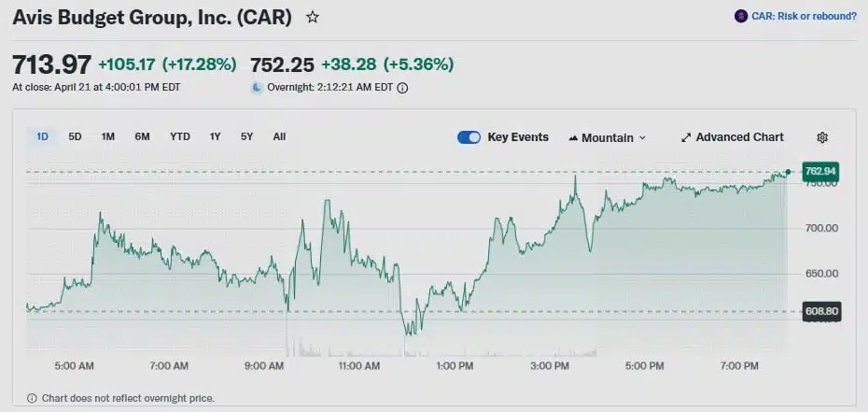Select the 6M chart range
The image size is (868, 412).
tap(142, 136)
